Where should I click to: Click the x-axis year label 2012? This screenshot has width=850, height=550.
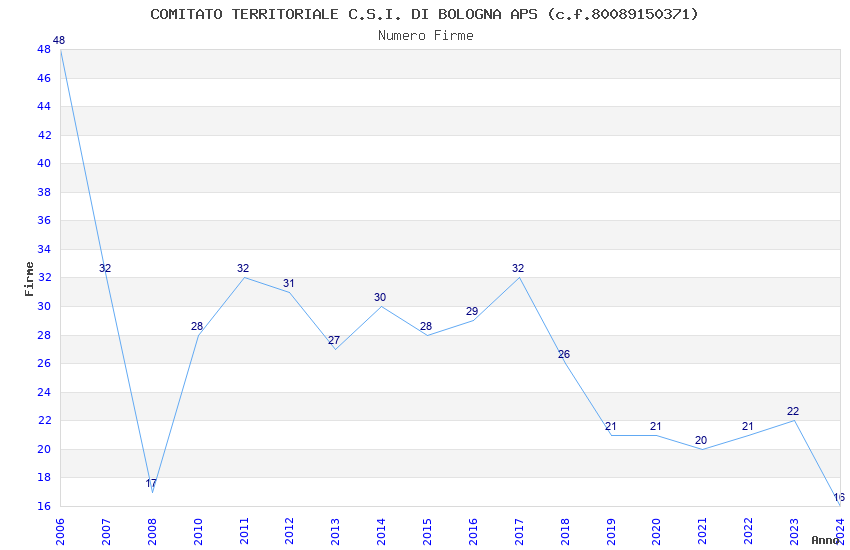[289, 532]
